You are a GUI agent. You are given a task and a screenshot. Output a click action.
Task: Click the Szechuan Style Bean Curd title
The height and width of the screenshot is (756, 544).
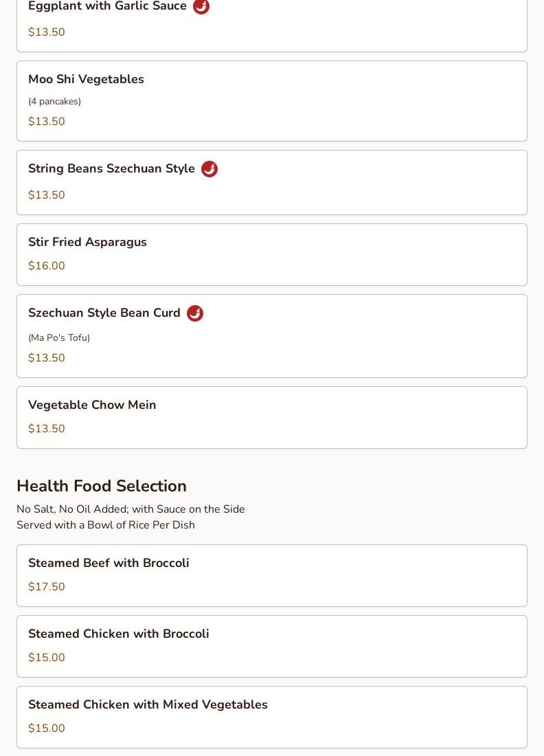pos(104,313)
